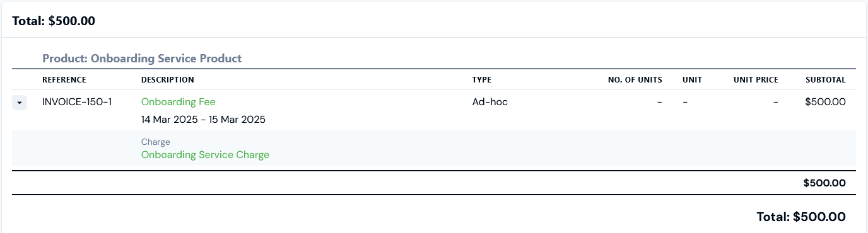
Task: Click the $500.00 subtotal in the invoice row
Action: pyautogui.click(x=826, y=102)
